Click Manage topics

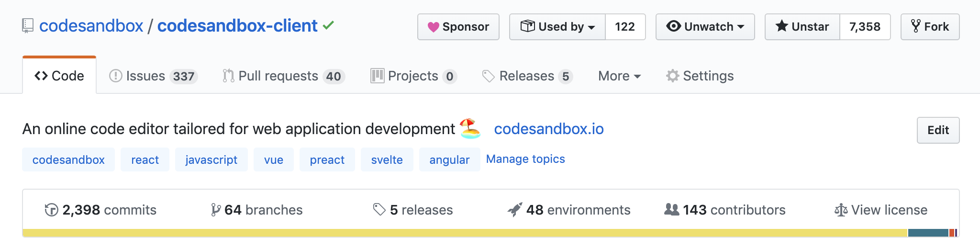(x=525, y=159)
